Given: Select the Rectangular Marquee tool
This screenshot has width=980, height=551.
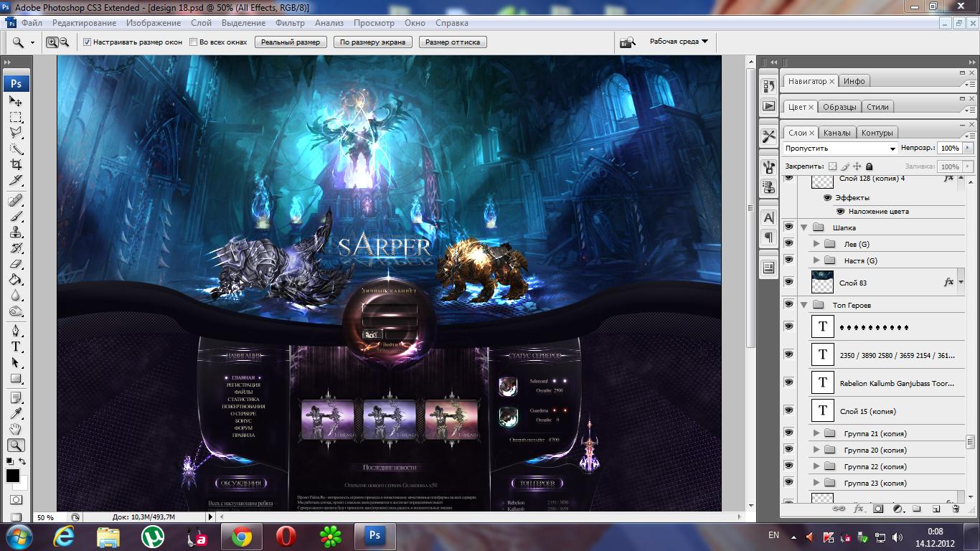Looking at the screenshot, I should (16, 117).
